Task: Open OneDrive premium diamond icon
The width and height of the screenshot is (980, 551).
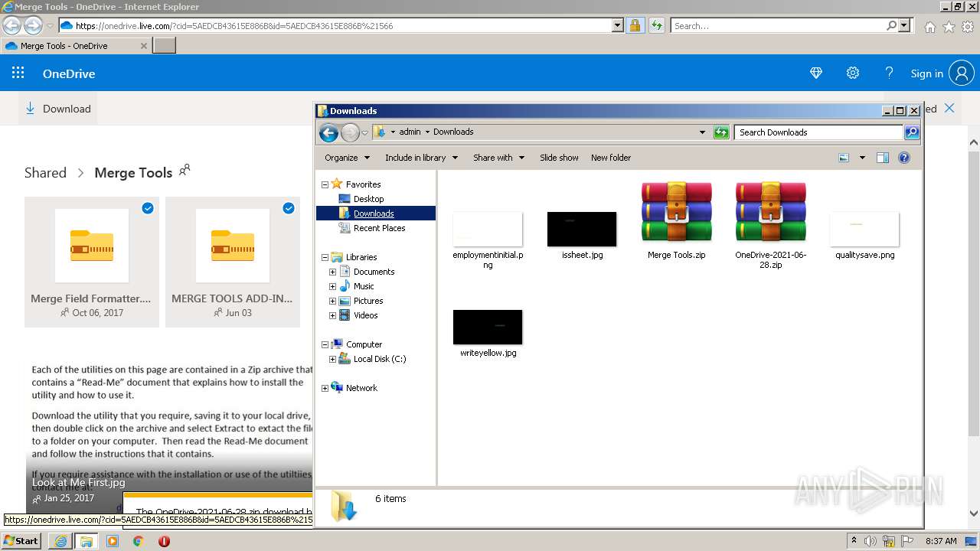Action: (816, 73)
